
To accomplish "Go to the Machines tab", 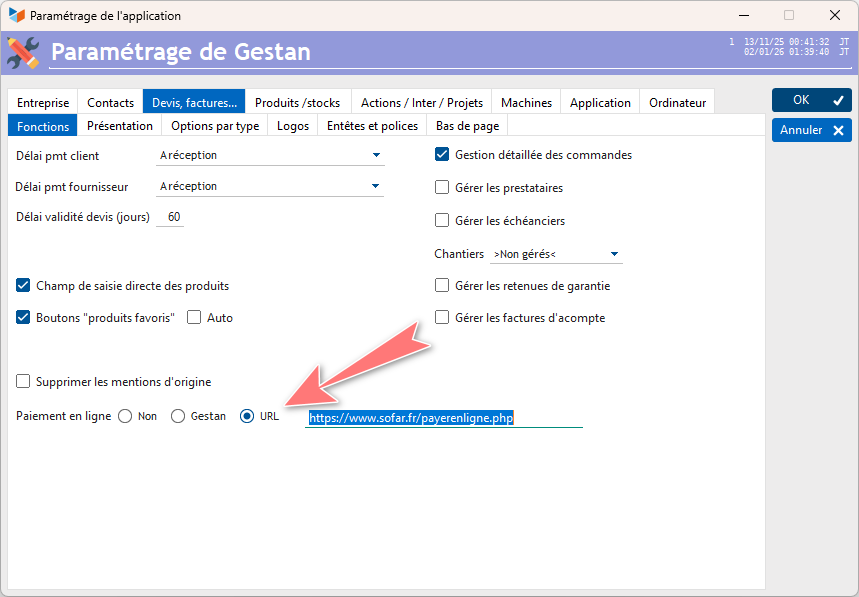I will coord(526,102).
